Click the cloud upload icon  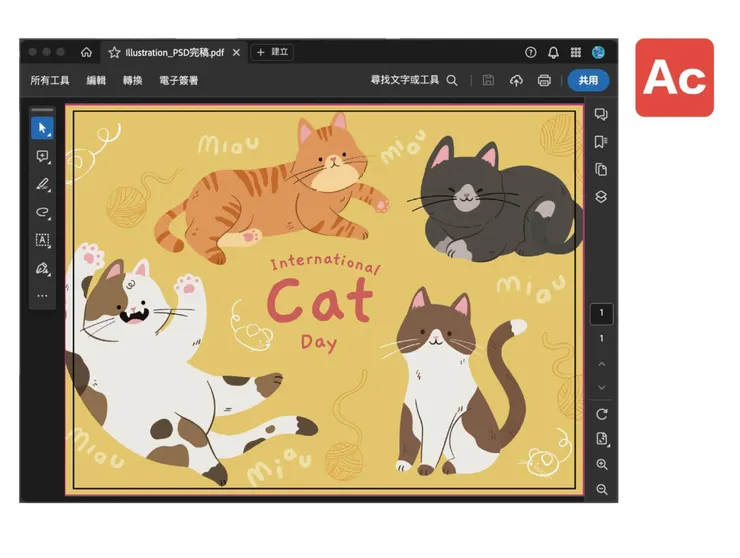pos(516,81)
